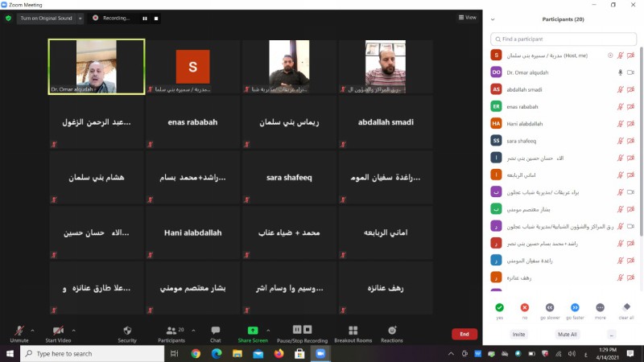Screen dimensions: 644x362
Task: Open Breakout Rooms
Action: click(x=353, y=331)
